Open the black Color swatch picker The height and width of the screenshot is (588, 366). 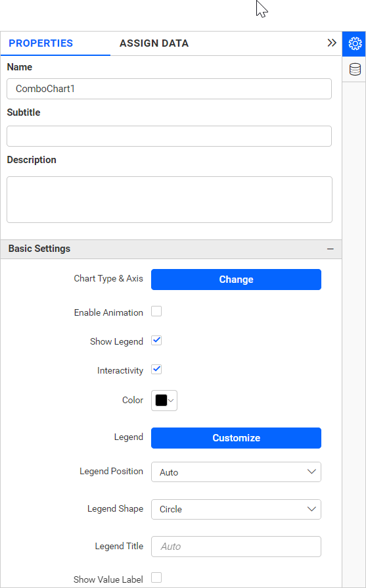click(164, 401)
